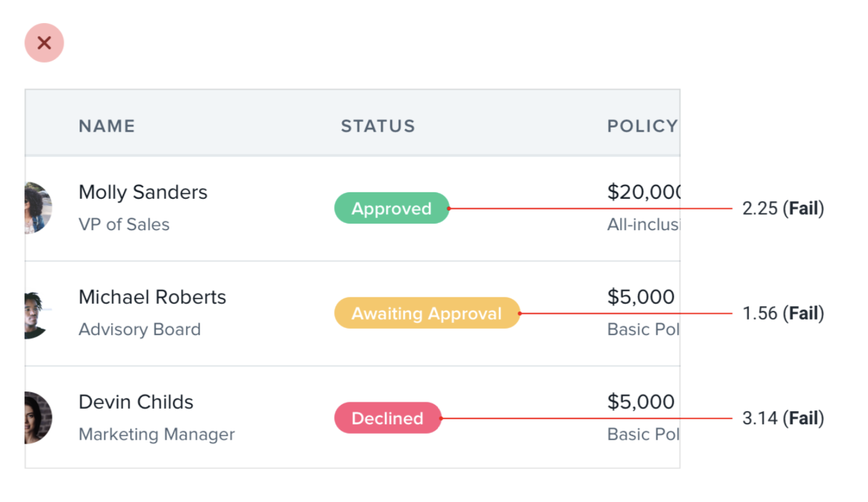Click the STATUS column header
This screenshot has width=868, height=502.
(x=378, y=126)
